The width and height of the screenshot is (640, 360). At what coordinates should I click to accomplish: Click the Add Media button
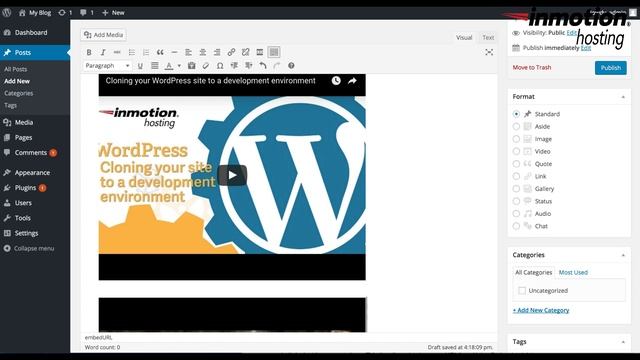tap(103, 35)
